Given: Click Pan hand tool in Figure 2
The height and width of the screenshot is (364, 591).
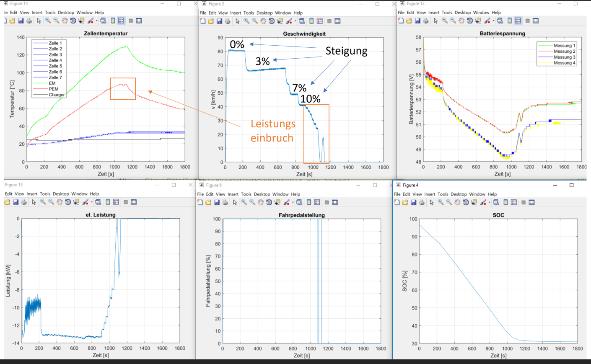Looking at the screenshot, I should 263,21.
